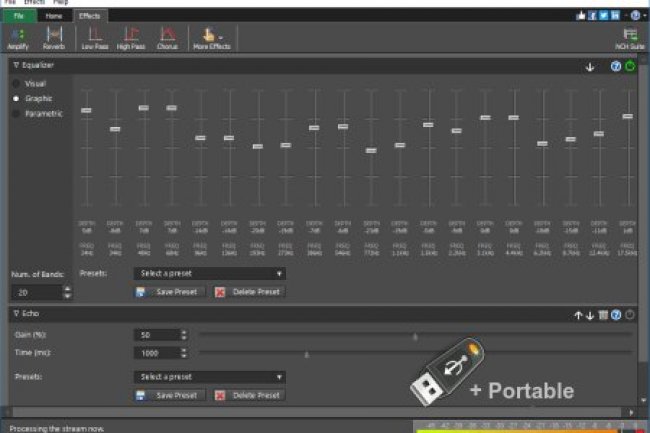The width and height of the screenshot is (650, 433).
Task: Click Delete Preset in the Echo section
Action: click(x=248, y=396)
